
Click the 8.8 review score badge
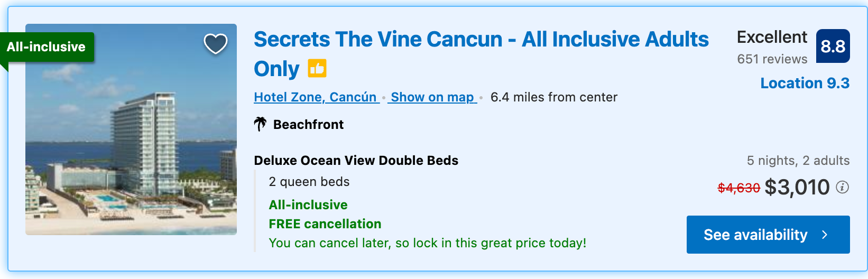click(833, 46)
